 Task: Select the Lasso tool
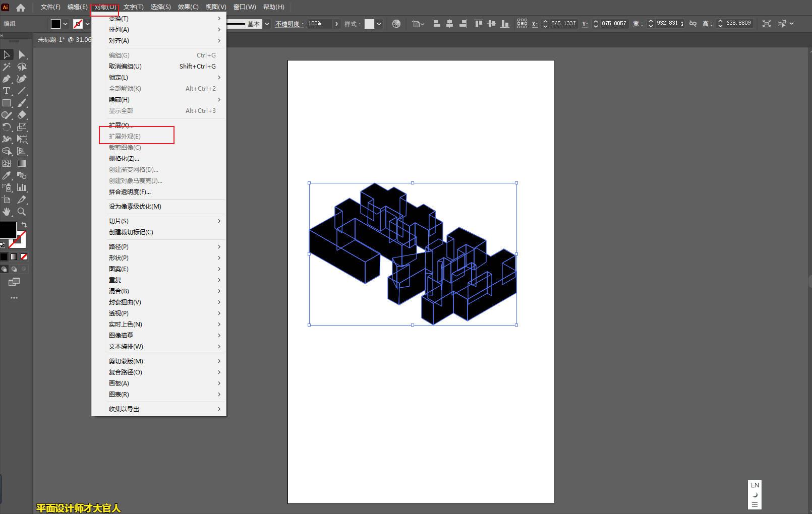pos(22,67)
